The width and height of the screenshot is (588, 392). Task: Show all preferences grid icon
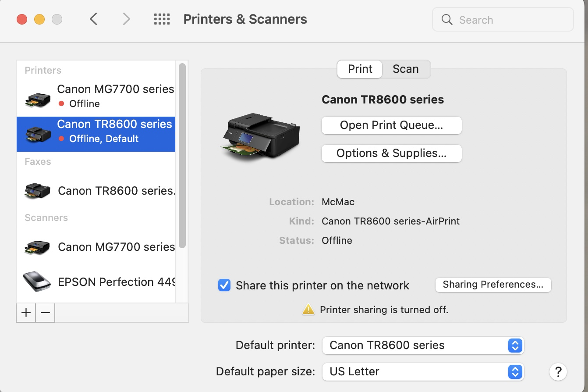162,19
